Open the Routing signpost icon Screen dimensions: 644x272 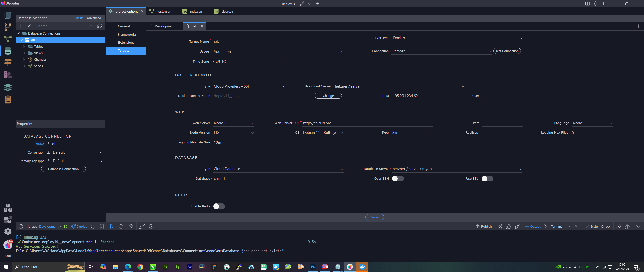[8, 62]
